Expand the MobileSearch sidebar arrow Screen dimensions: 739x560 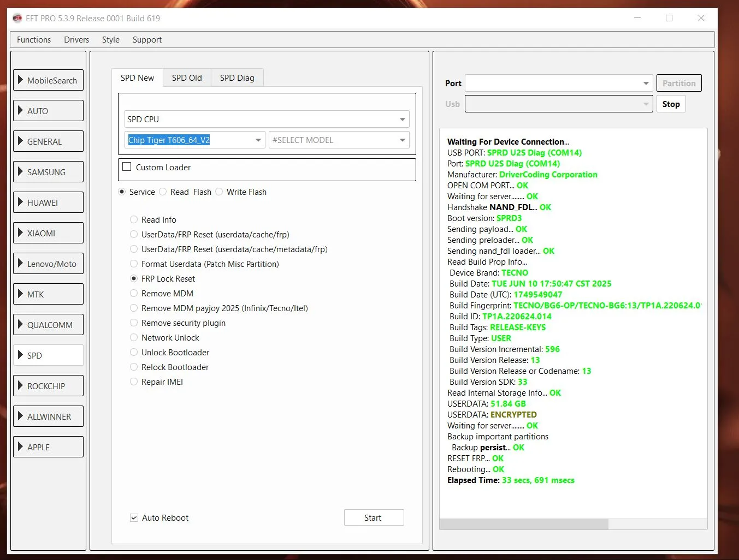pos(20,80)
